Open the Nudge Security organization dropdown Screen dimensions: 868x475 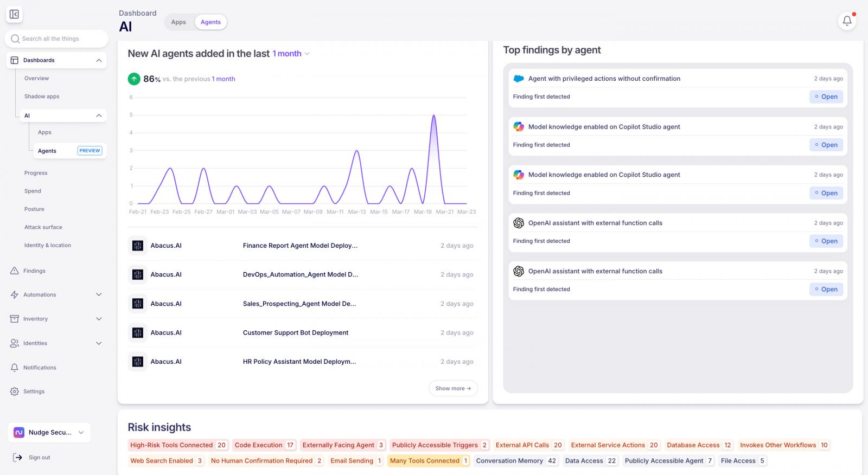pos(49,432)
